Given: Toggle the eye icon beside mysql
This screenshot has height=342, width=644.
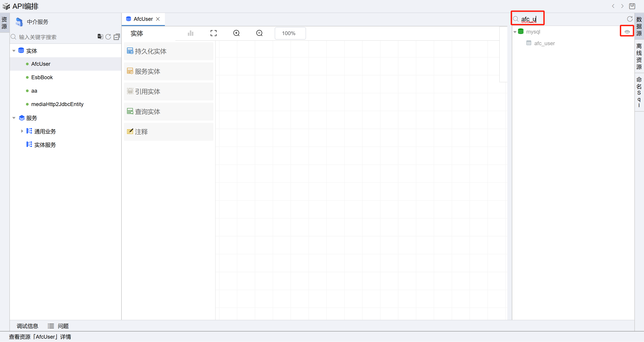Looking at the screenshot, I should 627,32.
